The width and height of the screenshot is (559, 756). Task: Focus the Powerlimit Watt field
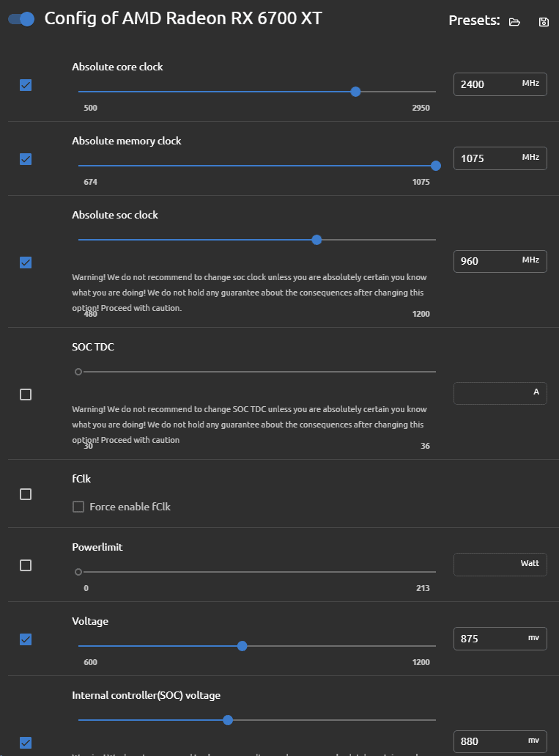(x=500, y=565)
